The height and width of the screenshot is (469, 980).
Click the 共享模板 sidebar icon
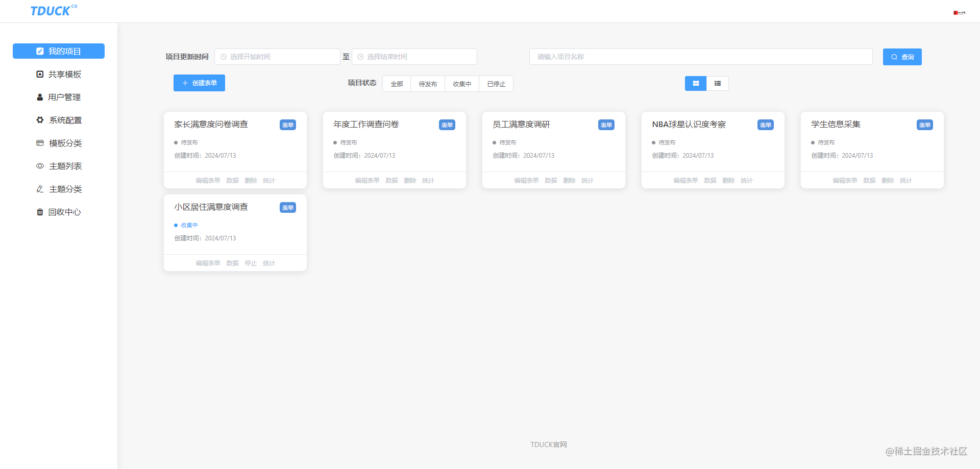tap(40, 74)
